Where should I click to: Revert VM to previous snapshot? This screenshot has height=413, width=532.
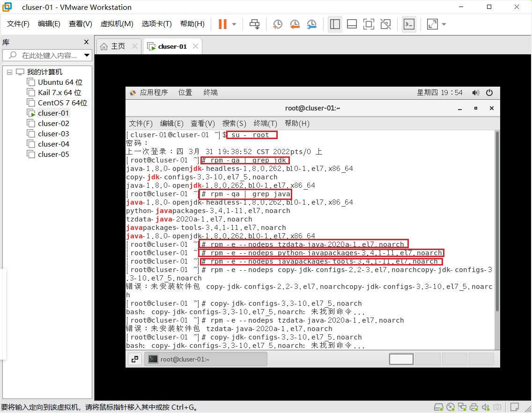coord(295,24)
